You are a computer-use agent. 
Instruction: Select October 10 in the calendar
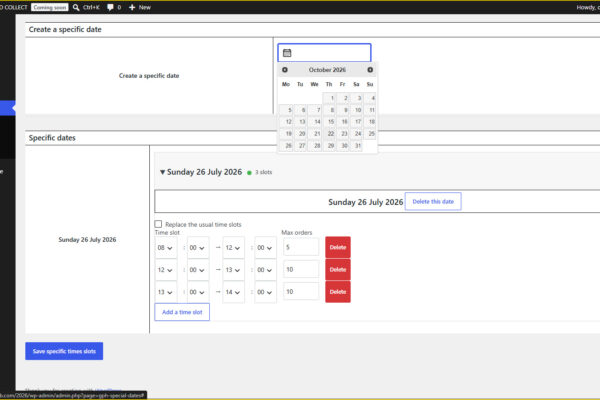(x=357, y=110)
